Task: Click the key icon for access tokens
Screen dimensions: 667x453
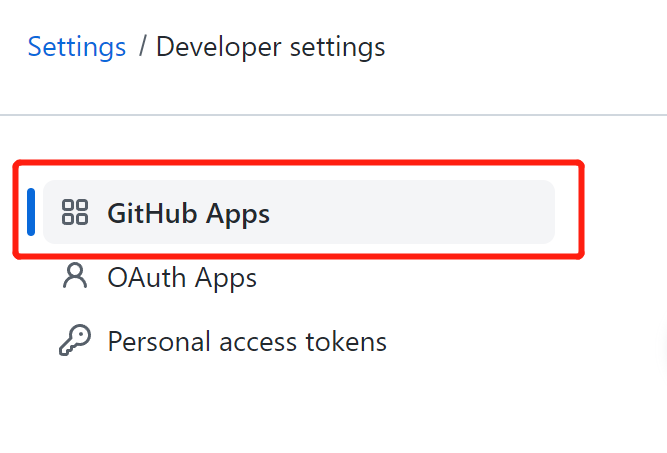Action: (x=75, y=342)
